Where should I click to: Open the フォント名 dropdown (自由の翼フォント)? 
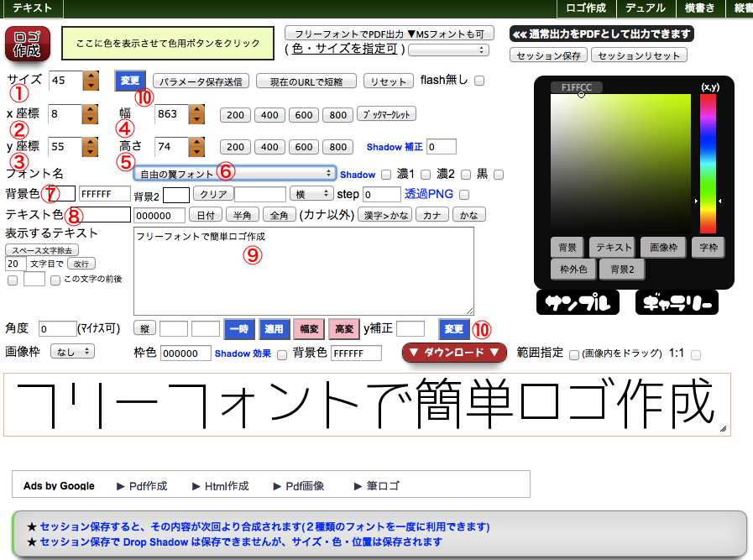234,174
